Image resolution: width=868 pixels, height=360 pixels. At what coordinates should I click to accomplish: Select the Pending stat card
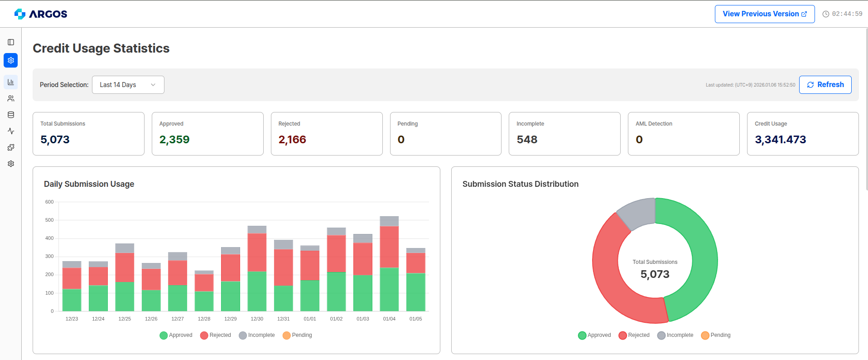point(446,134)
